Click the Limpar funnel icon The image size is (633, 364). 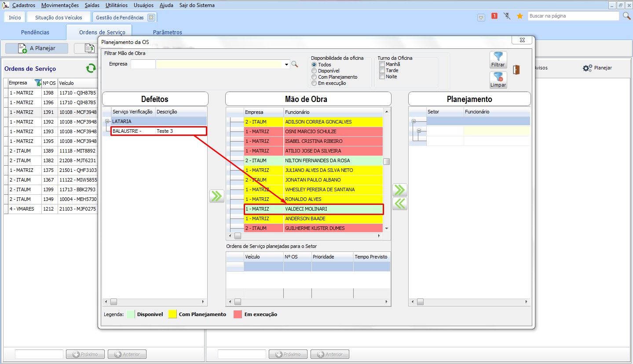498,77
